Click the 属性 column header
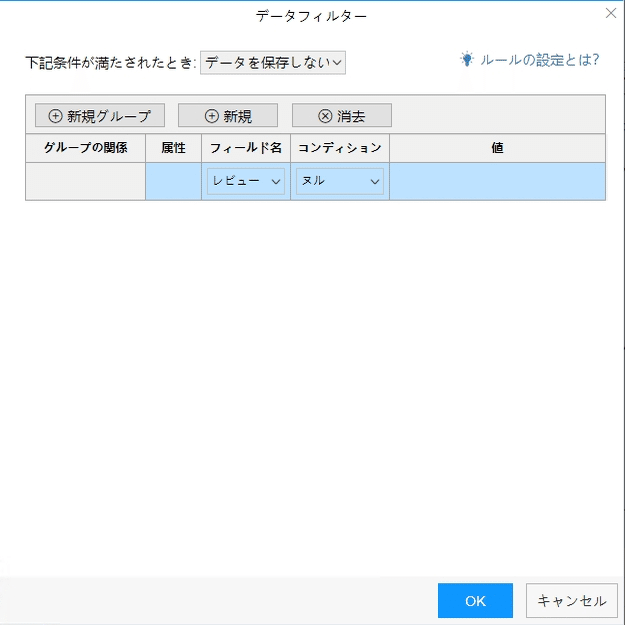Viewport: 625px width, 625px height. tap(173, 148)
